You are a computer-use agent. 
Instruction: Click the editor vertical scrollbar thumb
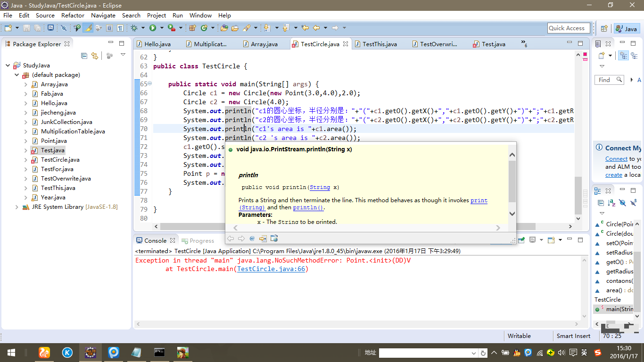coord(578,196)
